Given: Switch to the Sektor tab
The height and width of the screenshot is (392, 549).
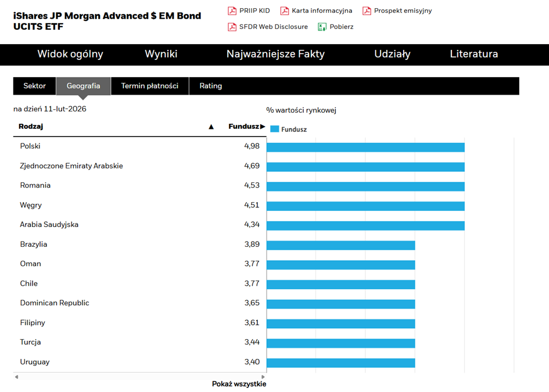Looking at the screenshot, I should point(35,86).
